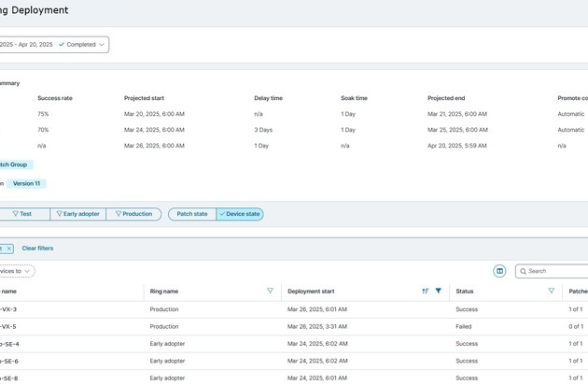588x385 pixels.
Task: Click the Soak time column label
Action: [x=354, y=98]
